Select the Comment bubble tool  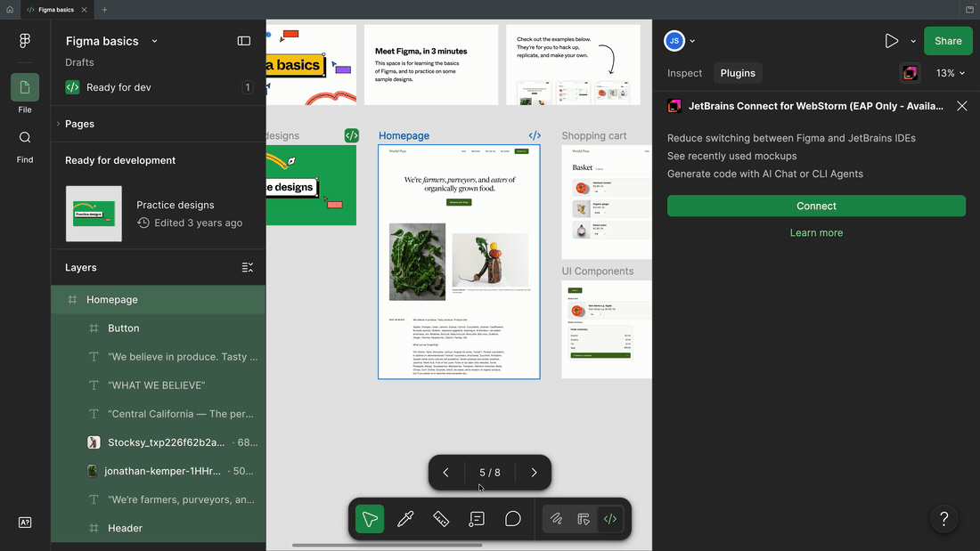tap(512, 519)
